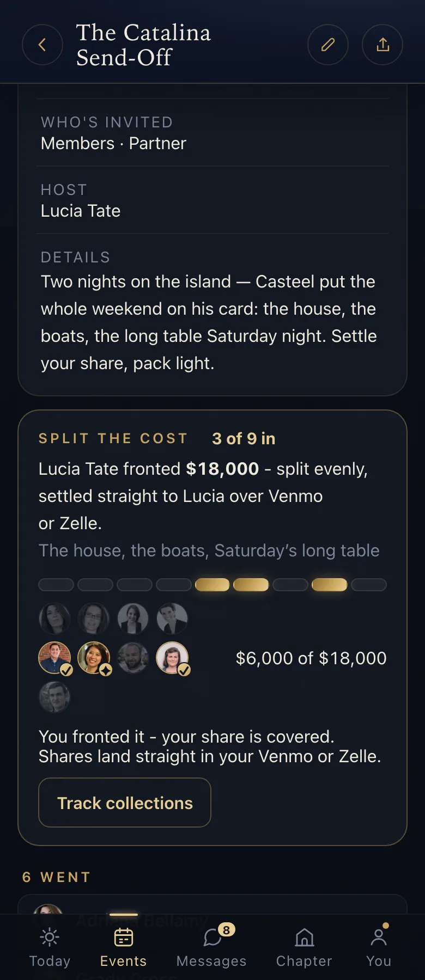Tap the host name Lucia Tate
The height and width of the screenshot is (980, 425).
81,211
